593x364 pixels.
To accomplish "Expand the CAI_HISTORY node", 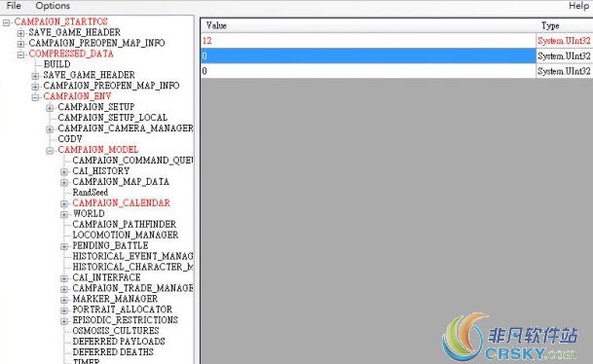I will 64,172.
